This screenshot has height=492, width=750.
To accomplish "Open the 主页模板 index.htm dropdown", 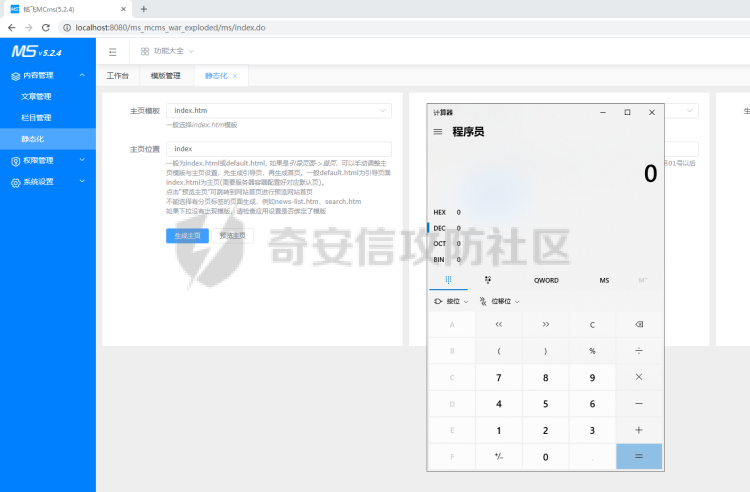I will [278, 110].
